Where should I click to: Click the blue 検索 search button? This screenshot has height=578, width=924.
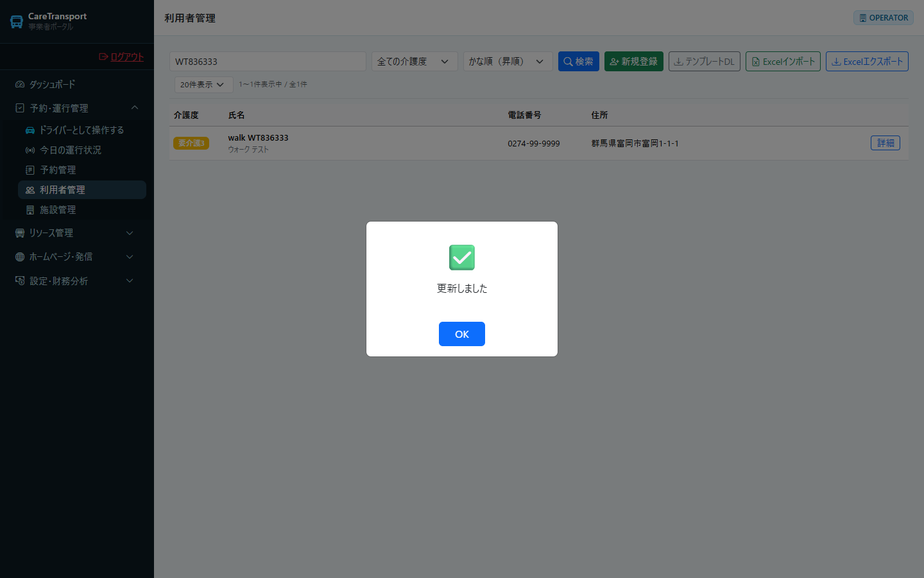(579, 62)
